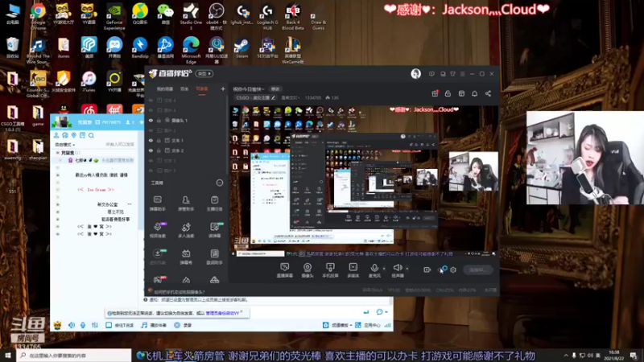Image resolution: width=644 pixels, height=362 pixels.
Task: Collapse the top channel tree node in YY
Action: (x=57, y=153)
